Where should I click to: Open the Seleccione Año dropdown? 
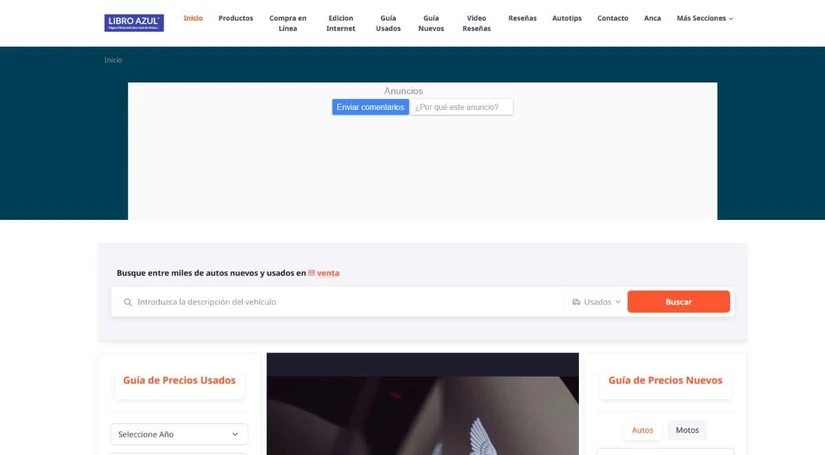pos(179,434)
